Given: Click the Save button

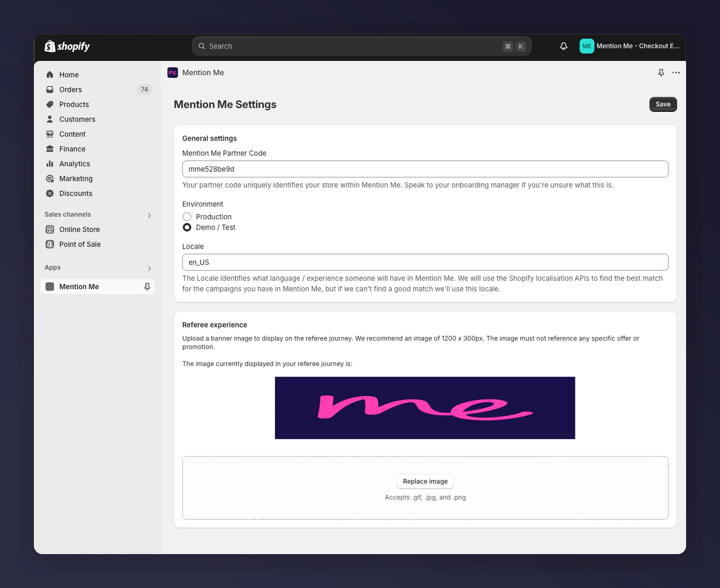Looking at the screenshot, I should [663, 104].
